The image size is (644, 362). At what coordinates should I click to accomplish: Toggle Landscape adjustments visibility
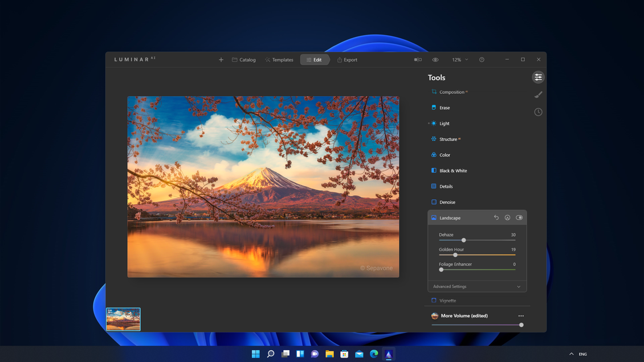click(519, 217)
